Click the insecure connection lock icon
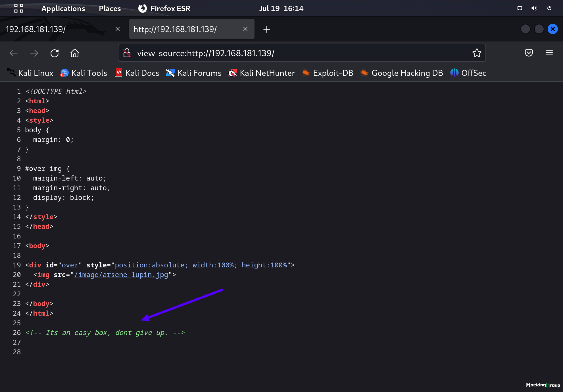This screenshot has height=392, width=563. point(127,53)
